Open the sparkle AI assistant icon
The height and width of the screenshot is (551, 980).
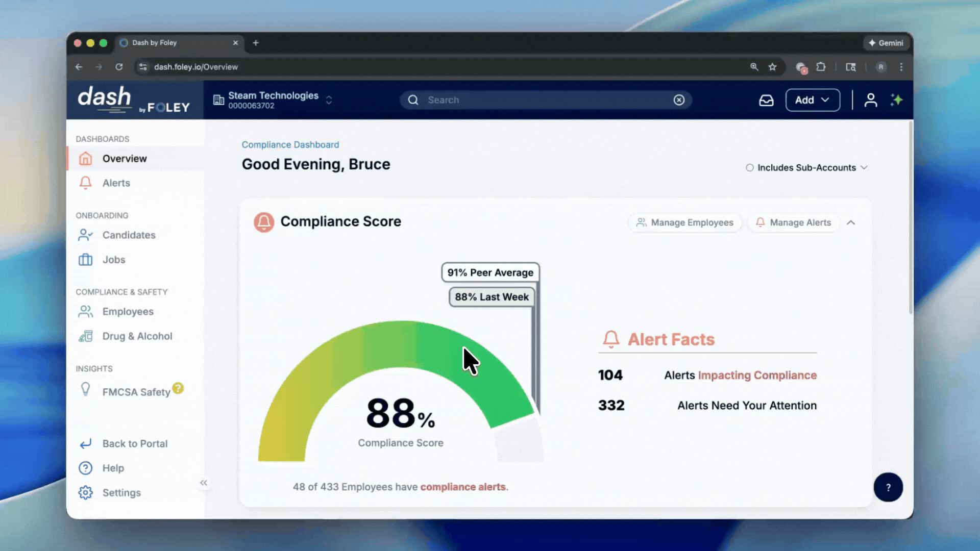coord(897,100)
